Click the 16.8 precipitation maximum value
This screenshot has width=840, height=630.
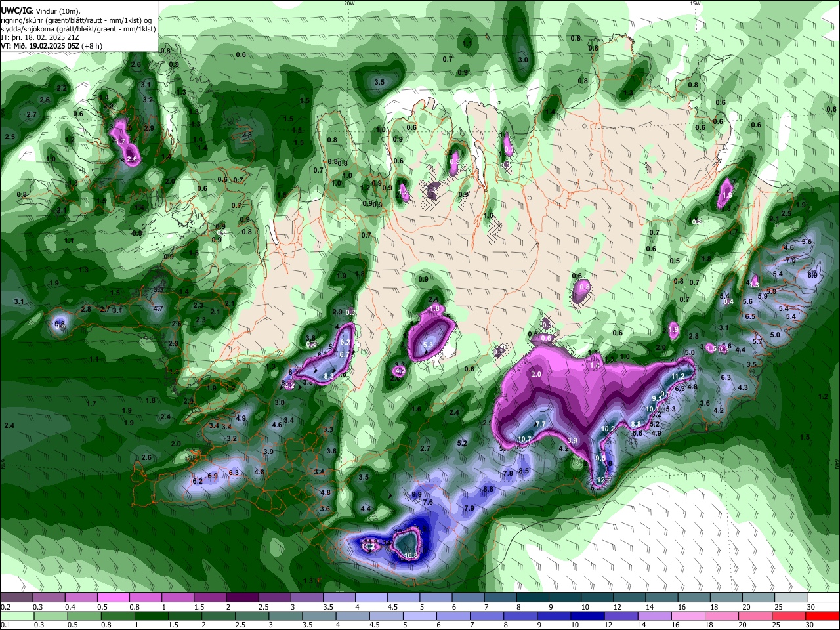point(411,555)
